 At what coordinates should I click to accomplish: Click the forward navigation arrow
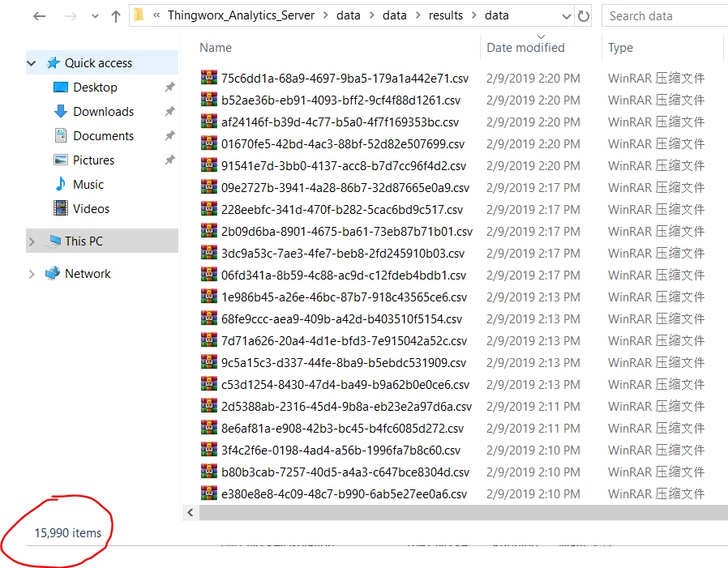click(71, 16)
